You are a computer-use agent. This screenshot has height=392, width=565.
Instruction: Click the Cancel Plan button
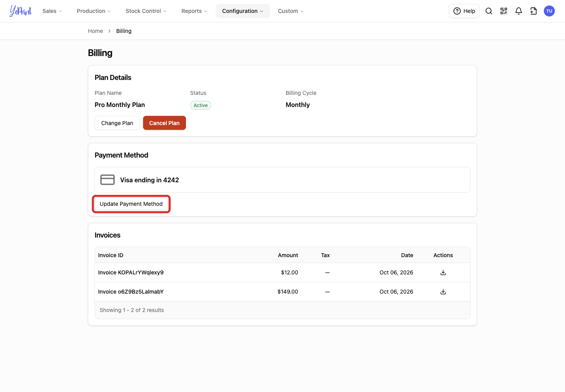click(164, 123)
